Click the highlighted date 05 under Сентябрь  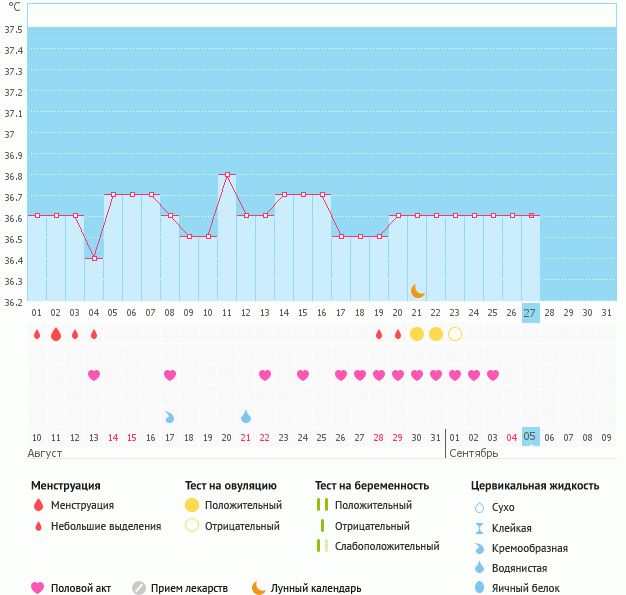tap(530, 437)
